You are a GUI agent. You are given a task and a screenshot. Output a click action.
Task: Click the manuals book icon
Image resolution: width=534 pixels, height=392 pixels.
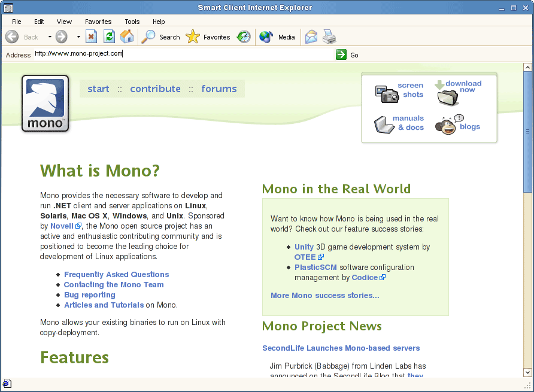pyautogui.click(x=384, y=125)
